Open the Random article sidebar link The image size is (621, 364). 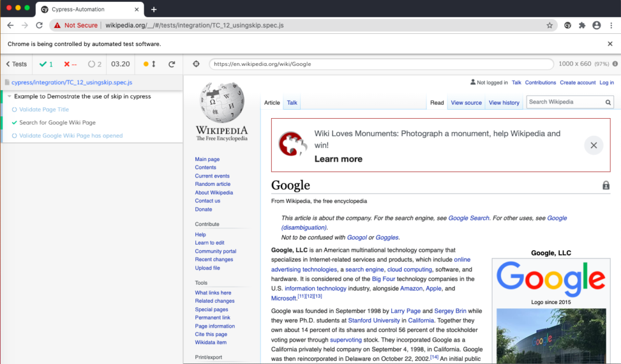point(212,184)
